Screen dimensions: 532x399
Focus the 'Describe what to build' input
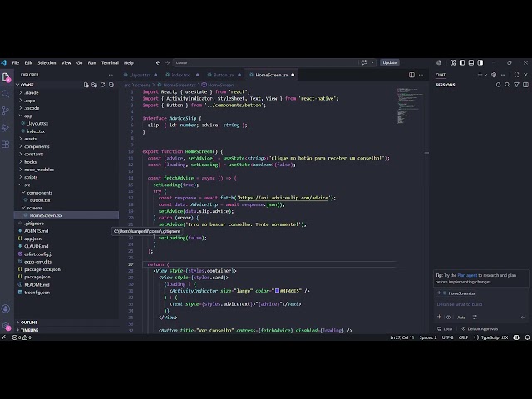(481, 304)
